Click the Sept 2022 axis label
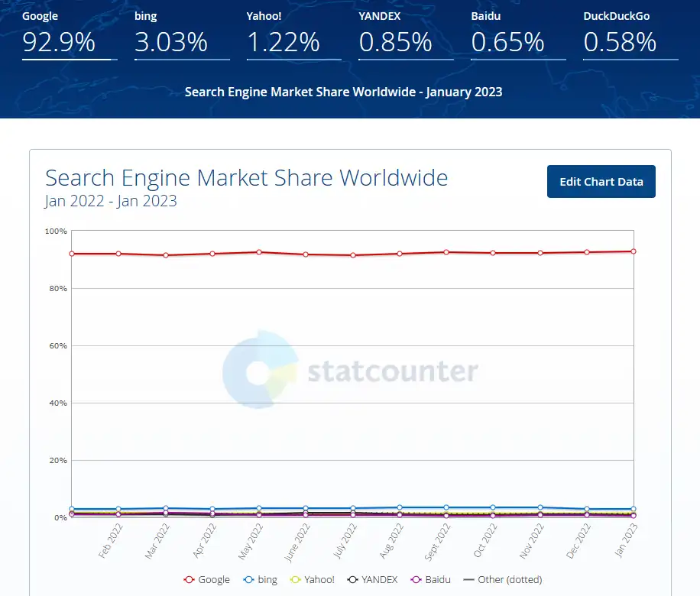This screenshot has width=700, height=596. click(437, 542)
